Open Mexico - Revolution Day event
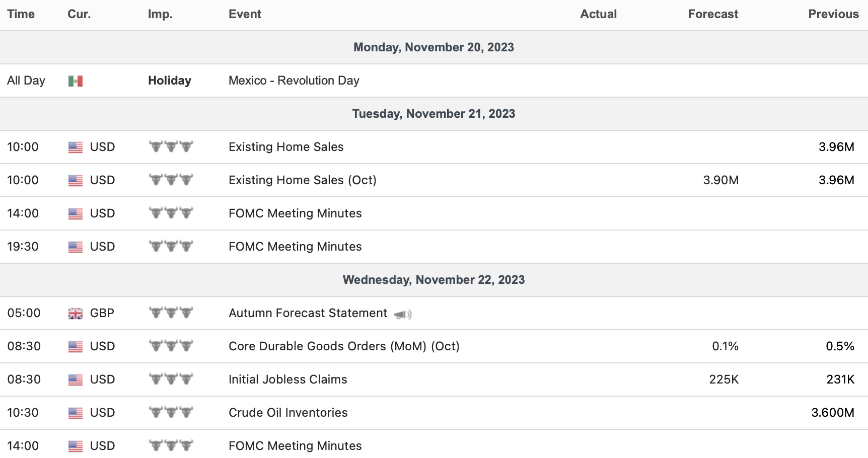The height and width of the screenshot is (458, 868). point(294,81)
